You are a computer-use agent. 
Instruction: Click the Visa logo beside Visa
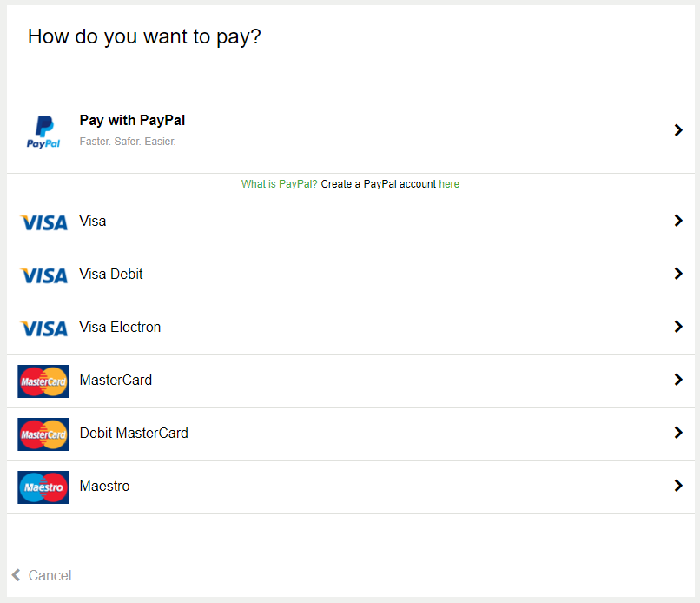click(43, 222)
